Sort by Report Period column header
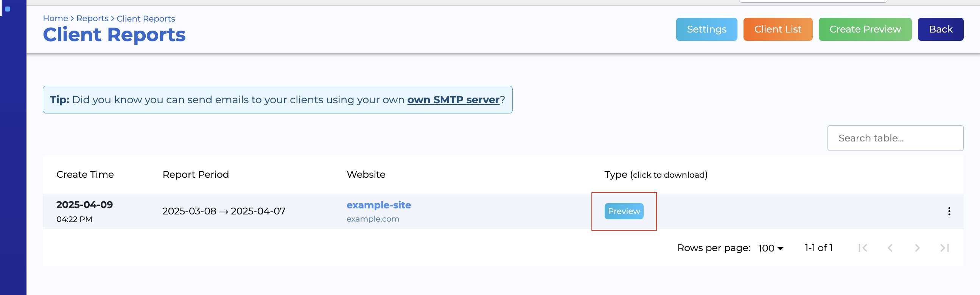 click(196, 174)
